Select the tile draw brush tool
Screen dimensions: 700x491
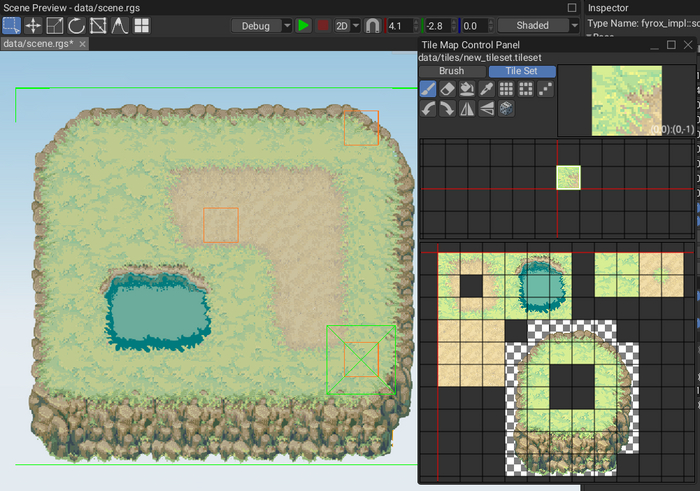[x=428, y=89]
